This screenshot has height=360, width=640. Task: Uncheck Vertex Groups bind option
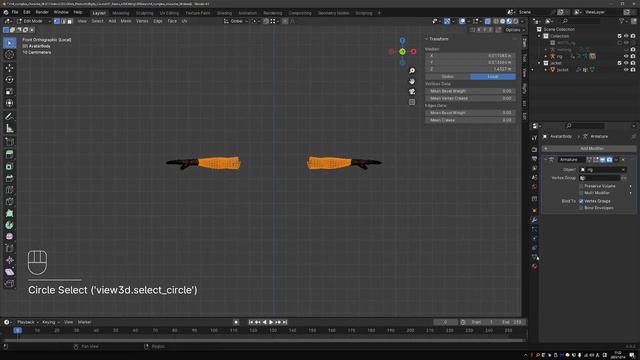581,201
